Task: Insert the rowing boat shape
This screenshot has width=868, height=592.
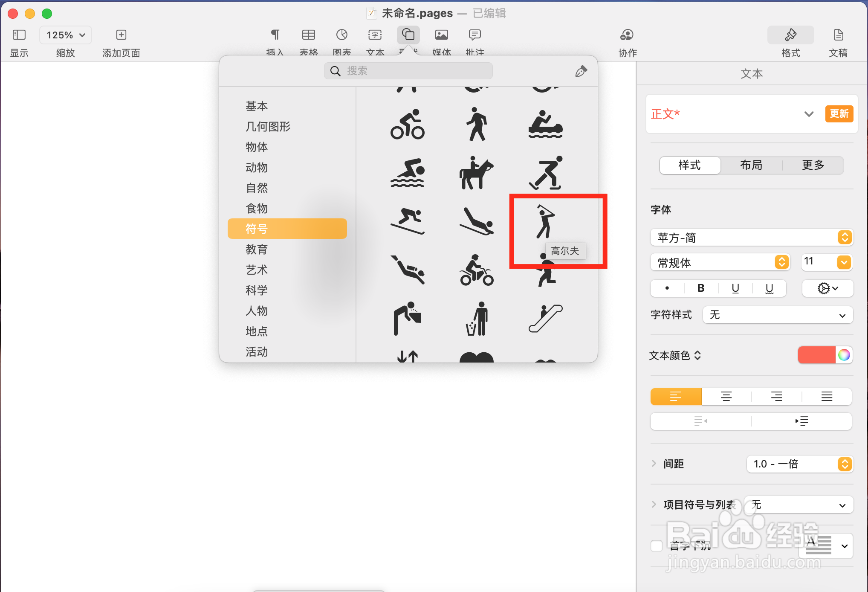Action: (546, 125)
